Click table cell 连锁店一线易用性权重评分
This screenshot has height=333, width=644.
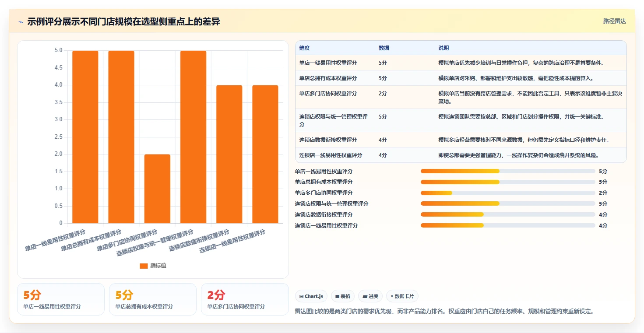tap(331, 155)
